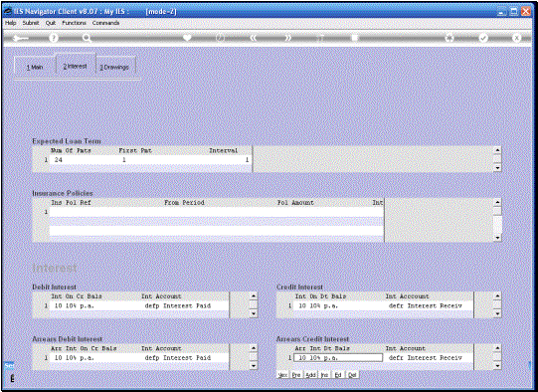Click scroll-down arrow in Arrears Debit Interest grid
The width and height of the screenshot is (538, 392).
pyautogui.click(x=254, y=365)
